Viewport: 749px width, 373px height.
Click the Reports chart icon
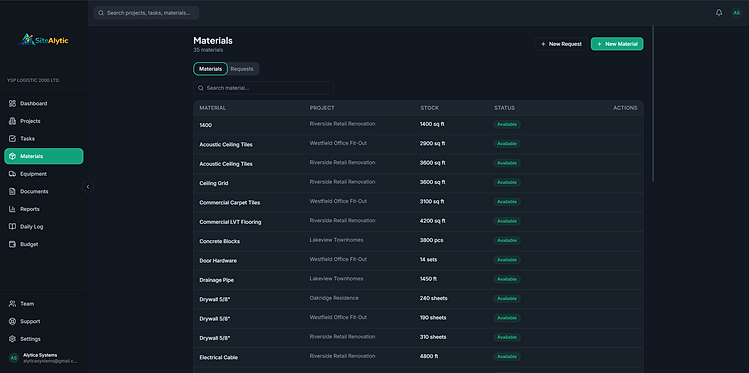[x=12, y=209]
